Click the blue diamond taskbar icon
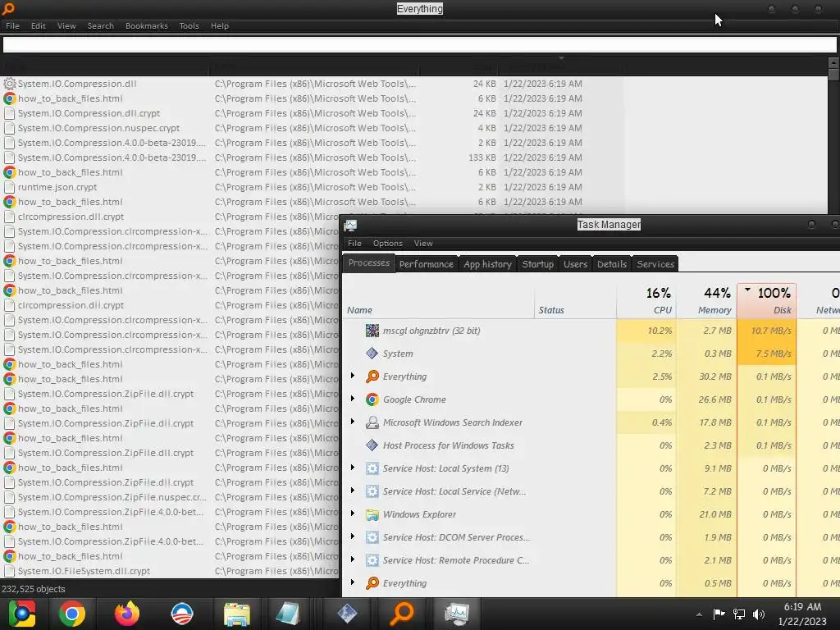Image resolution: width=840 pixels, height=630 pixels. 347,614
